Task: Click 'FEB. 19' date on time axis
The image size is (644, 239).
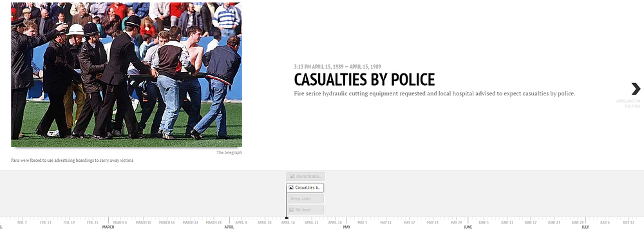Action: 69,223
